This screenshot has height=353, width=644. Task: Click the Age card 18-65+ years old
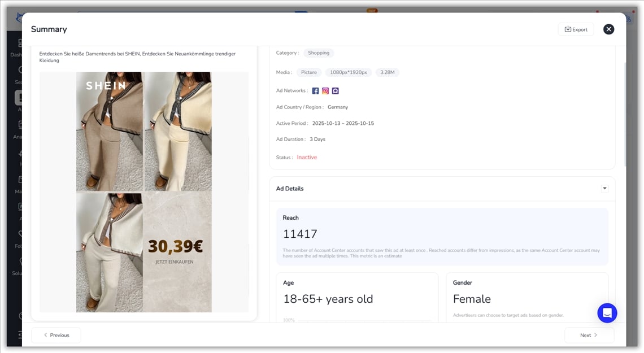pos(357,298)
